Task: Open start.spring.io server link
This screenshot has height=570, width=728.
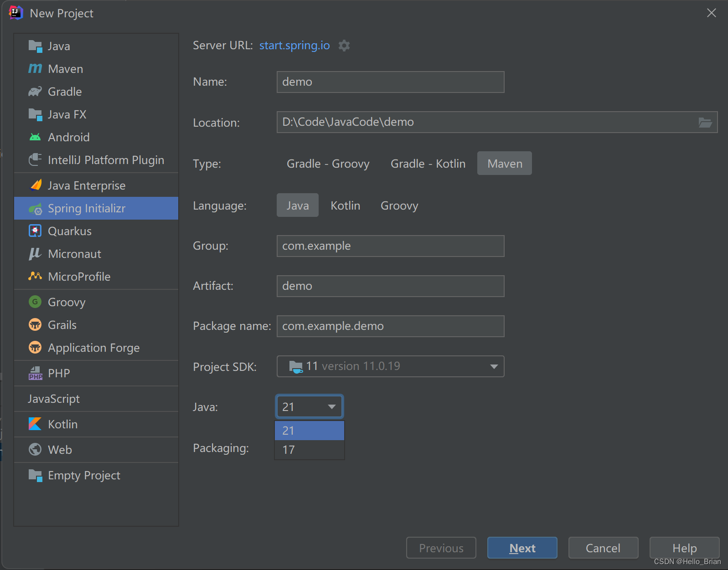Action: tap(294, 46)
